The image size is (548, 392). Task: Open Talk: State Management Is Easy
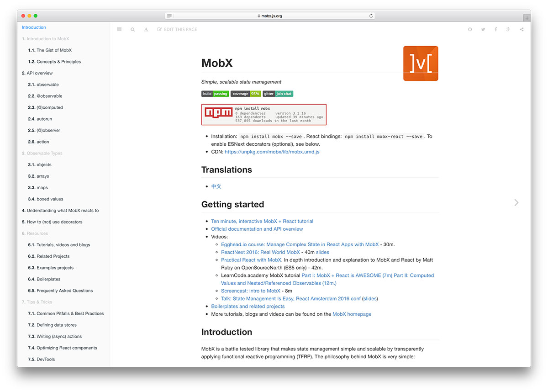[x=291, y=298]
